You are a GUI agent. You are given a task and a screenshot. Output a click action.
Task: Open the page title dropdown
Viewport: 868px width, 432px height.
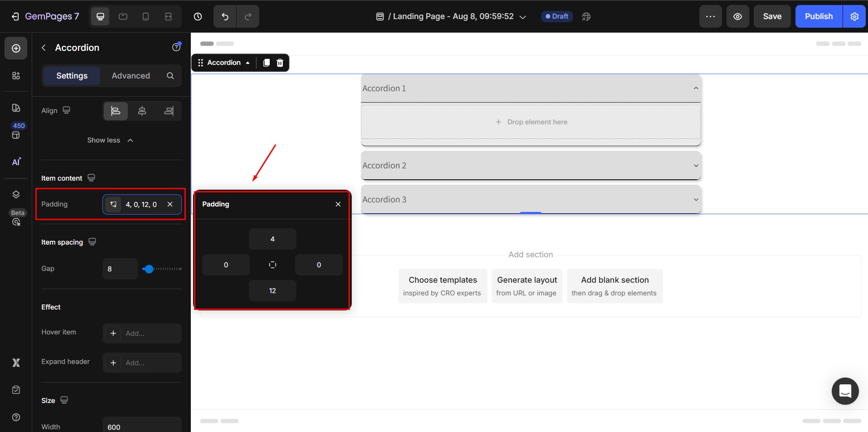523,17
